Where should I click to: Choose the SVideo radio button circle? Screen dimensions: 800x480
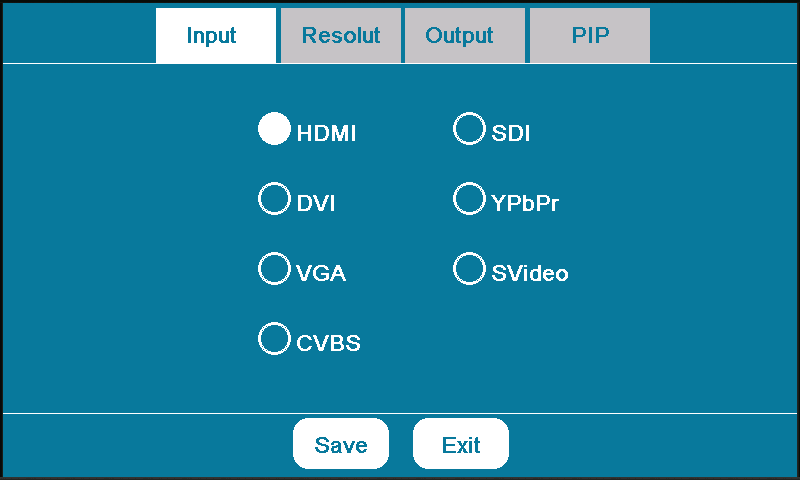tap(469, 269)
